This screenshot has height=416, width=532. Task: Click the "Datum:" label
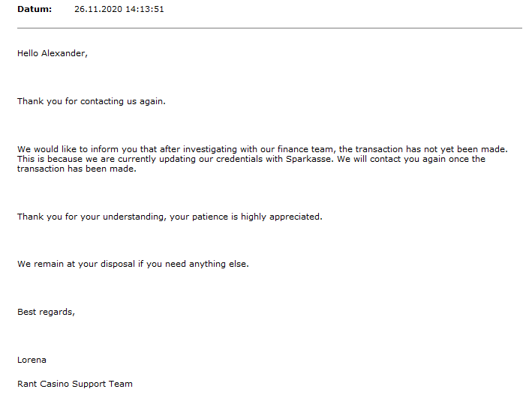[35, 9]
